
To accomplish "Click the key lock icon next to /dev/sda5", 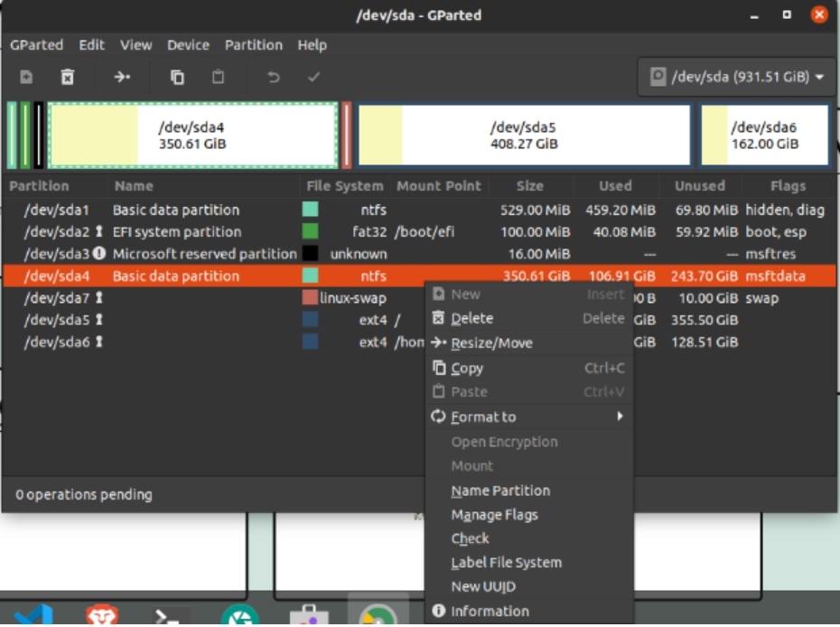I will coord(99,320).
